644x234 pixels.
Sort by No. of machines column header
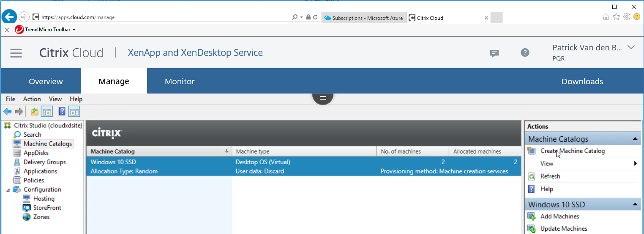click(x=412, y=151)
